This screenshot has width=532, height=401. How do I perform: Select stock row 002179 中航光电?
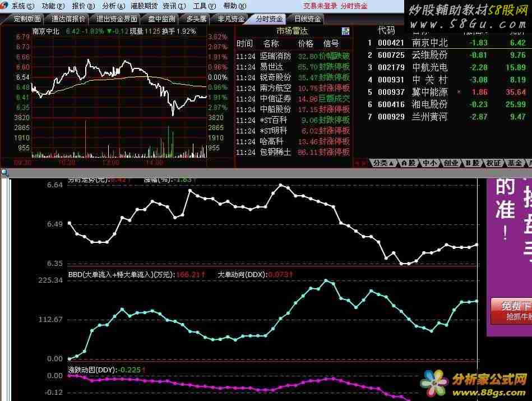pos(447,67)
